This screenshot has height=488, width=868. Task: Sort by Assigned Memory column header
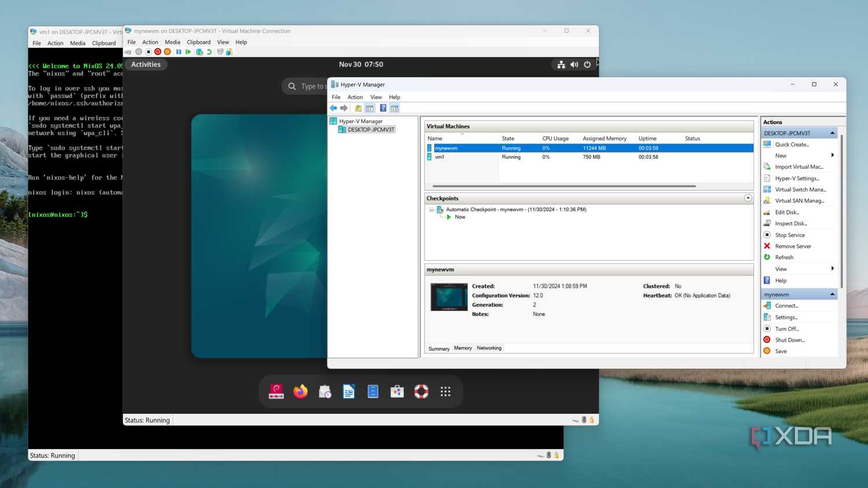pyautogui.click(x=604, y=139)
